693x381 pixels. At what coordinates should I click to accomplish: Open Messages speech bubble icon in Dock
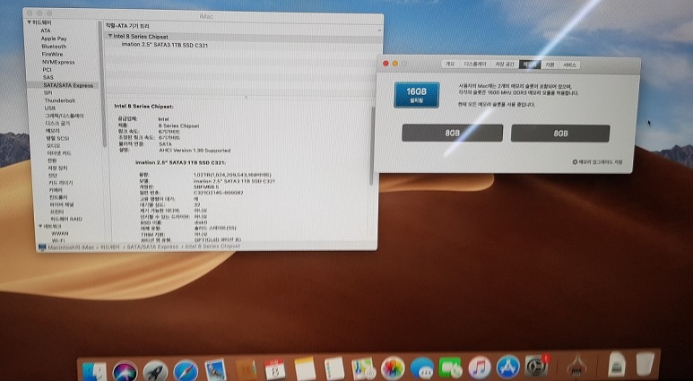(422, 368)
